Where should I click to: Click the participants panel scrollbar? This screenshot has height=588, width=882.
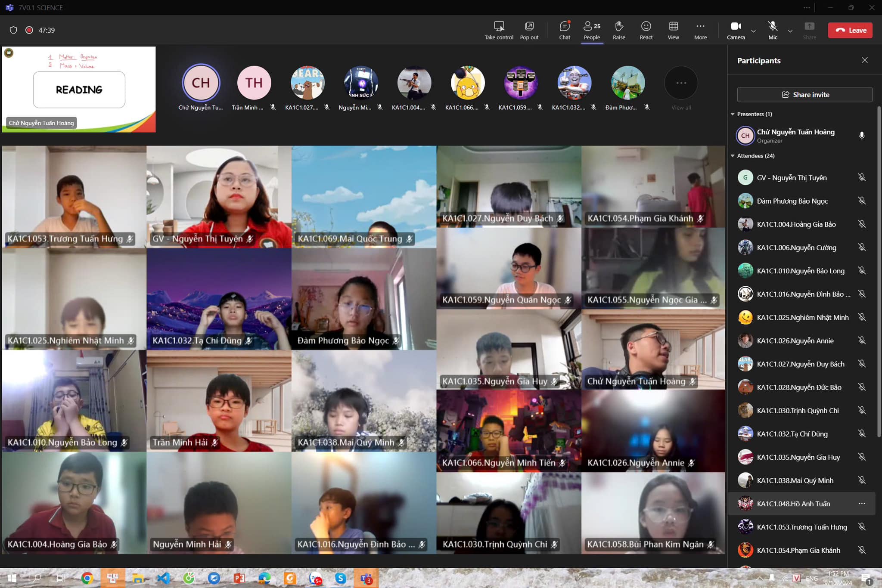click(879, 271)
